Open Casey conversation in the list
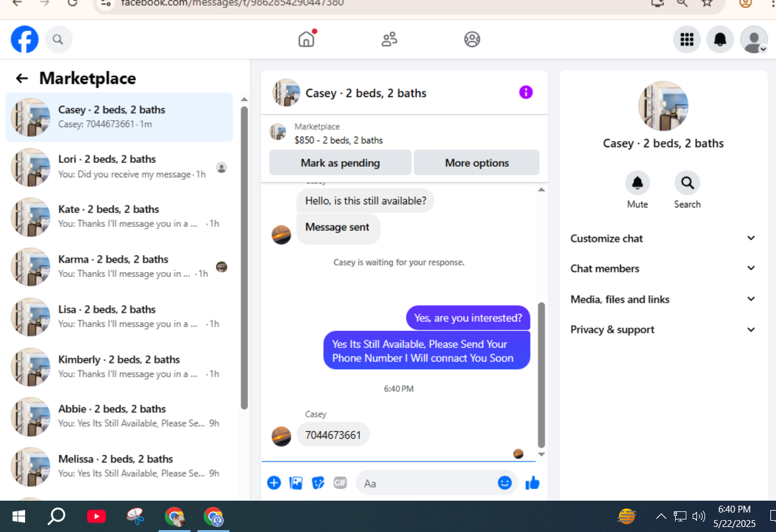This screenshot has width=776, height=532. (119, 117)
